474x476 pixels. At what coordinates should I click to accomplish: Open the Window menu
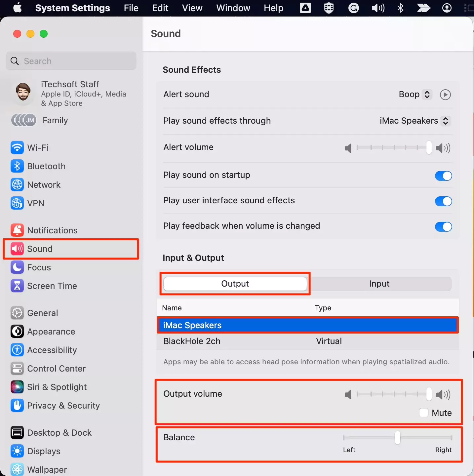(x=233, y=8)
